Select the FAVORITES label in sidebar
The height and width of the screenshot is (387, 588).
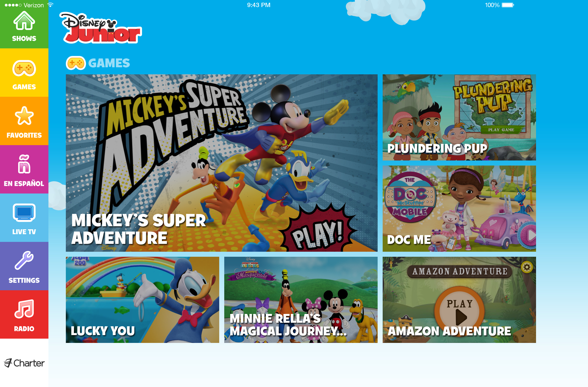click(x=24, y=135)
